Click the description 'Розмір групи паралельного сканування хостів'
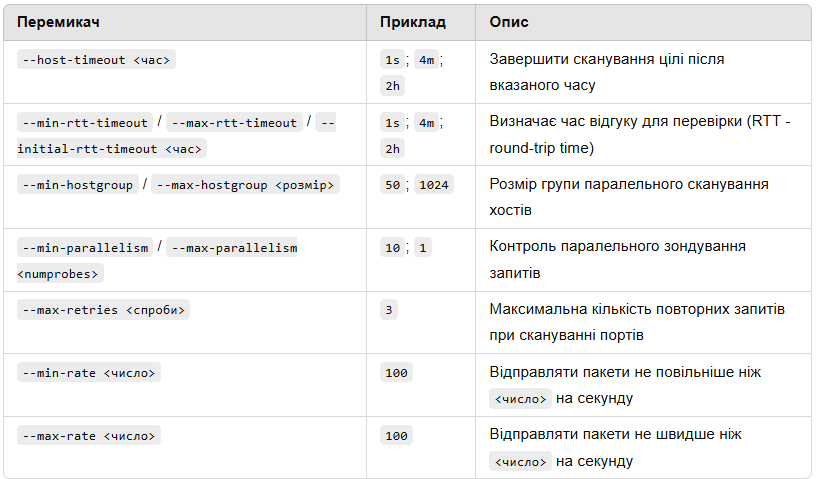 (628, 197)
